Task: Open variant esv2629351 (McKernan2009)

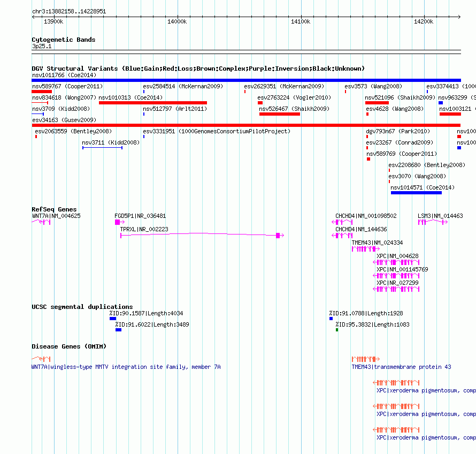Action: [284, 86]
